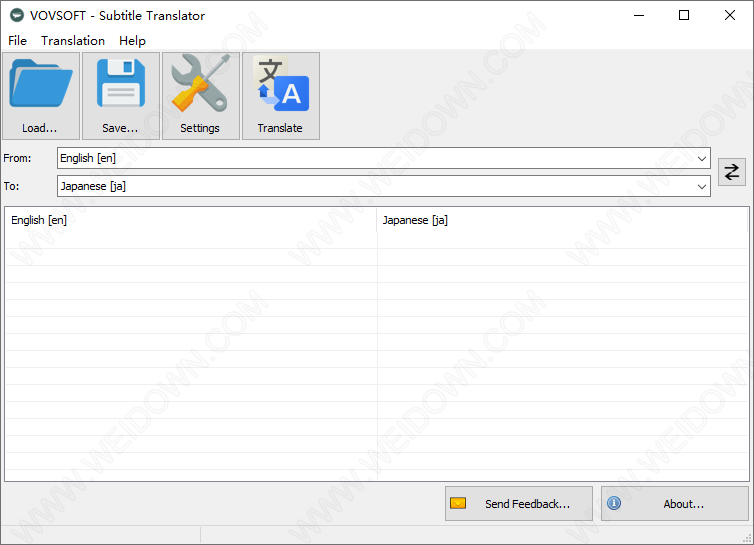Minimize the Subtitle Translator window
This screenshot has height=545, width=754.
[639, 15]
